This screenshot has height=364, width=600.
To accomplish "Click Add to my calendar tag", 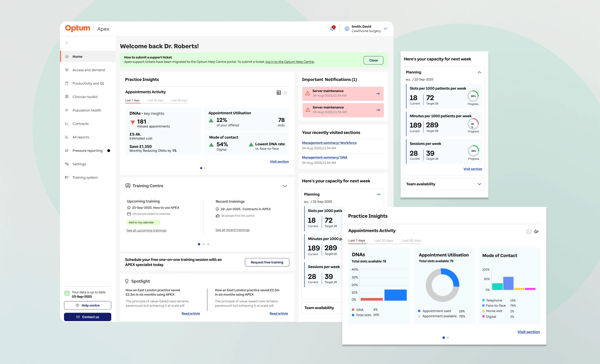I will (x=143, y=222).
